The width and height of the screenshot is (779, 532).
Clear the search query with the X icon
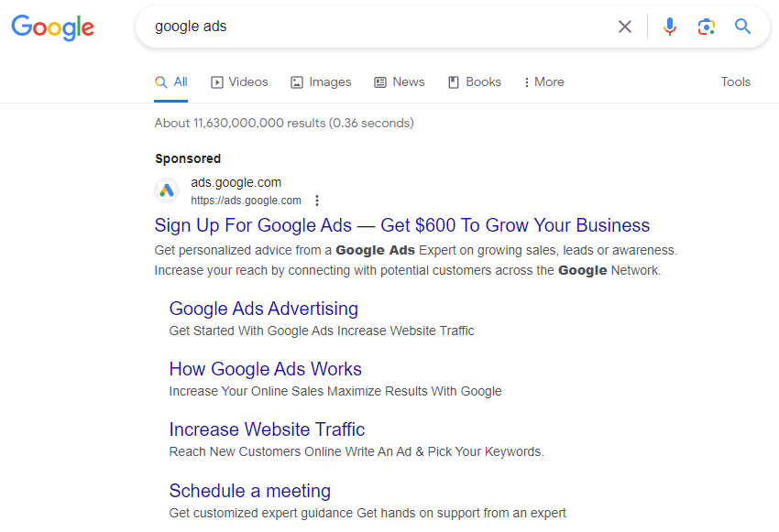[625, 27]
